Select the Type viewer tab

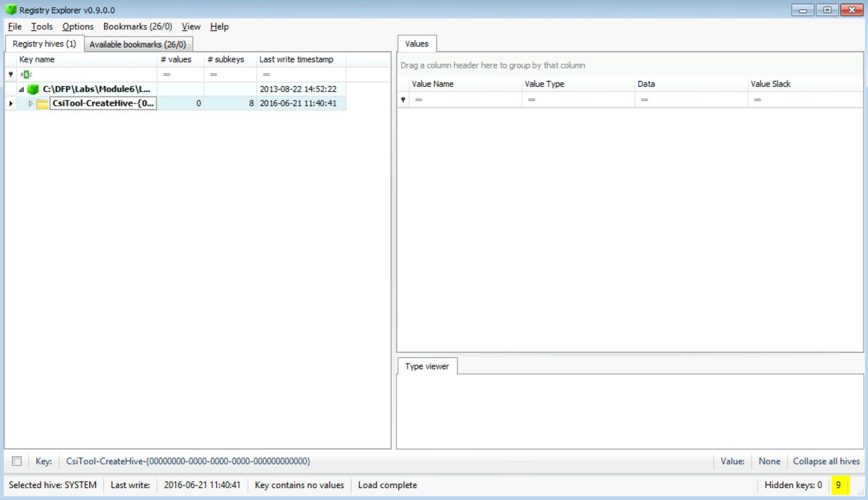[427, 366]
